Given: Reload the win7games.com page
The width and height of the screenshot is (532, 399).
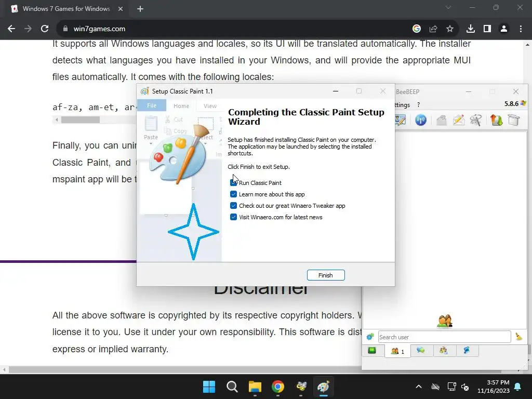Looking at the screenshot, I should pos(45,29).
